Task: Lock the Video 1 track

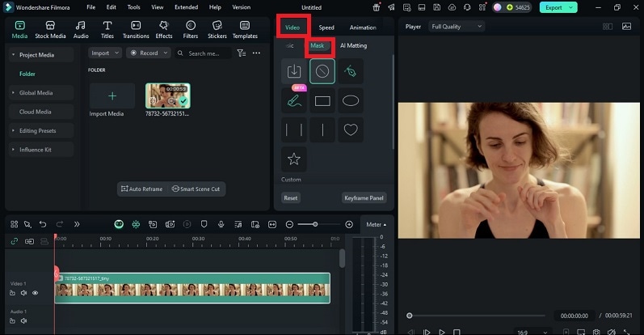Action: coord(12,293)
